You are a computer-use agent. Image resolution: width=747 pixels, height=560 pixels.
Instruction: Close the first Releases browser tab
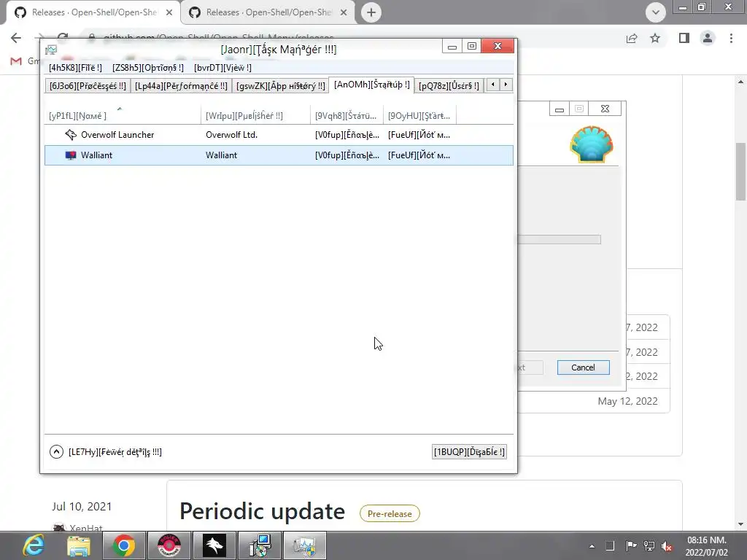[x=169, y=12]
